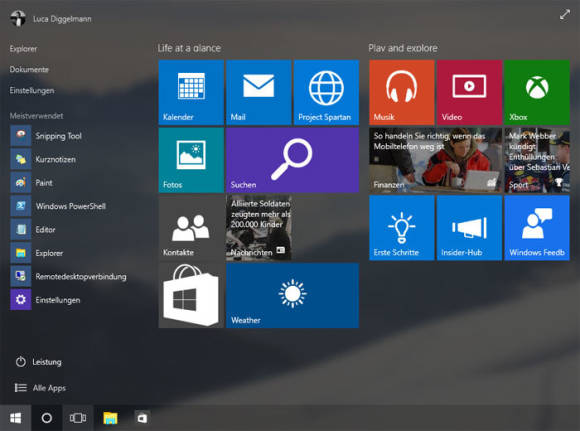Viewport: 580px width, 431px height.
Task: Launch Kurznotizen sticky notes
Action: coord(43,159)
